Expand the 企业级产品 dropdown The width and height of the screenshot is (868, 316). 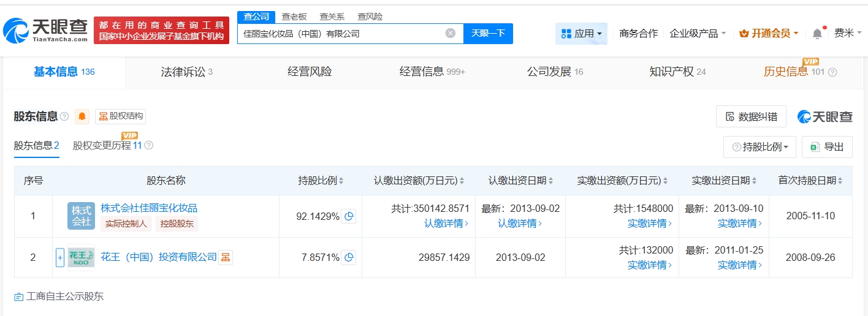698,34
